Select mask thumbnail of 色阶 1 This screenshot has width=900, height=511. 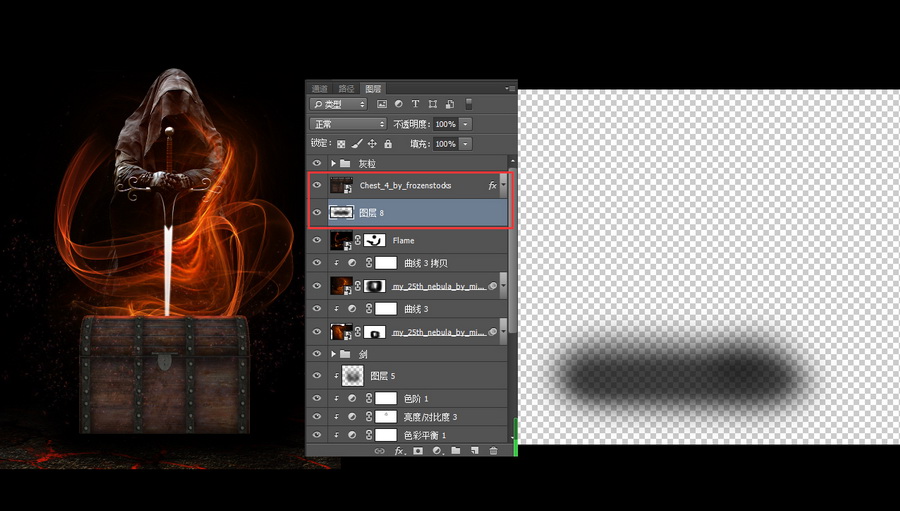(x=386, y=398)
